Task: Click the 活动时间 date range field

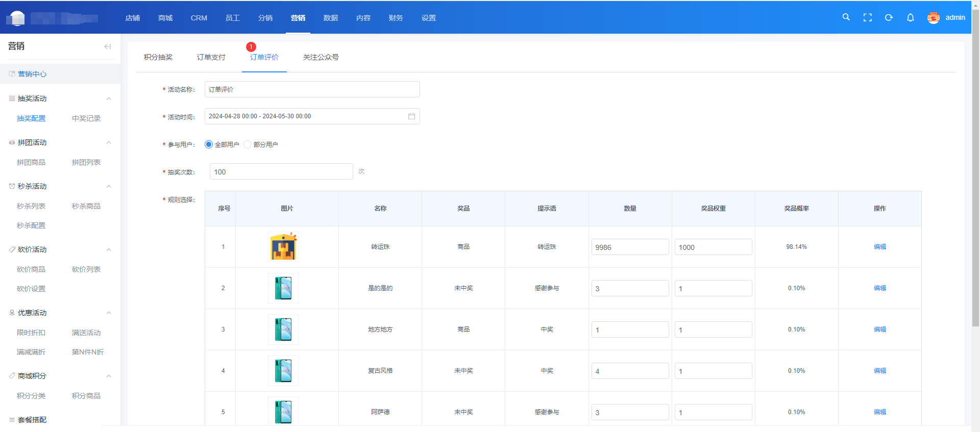Action: 312,116
